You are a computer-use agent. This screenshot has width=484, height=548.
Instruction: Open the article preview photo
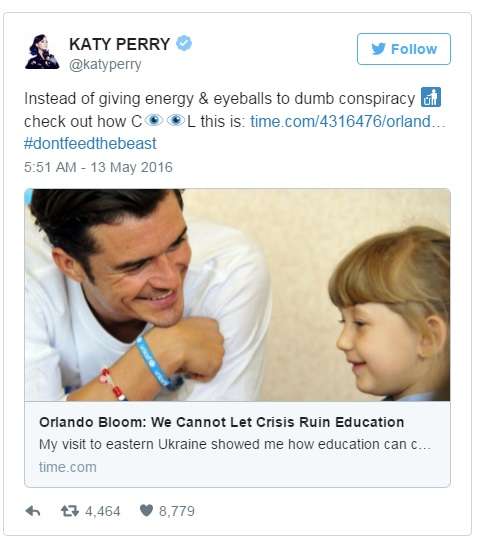237,295
